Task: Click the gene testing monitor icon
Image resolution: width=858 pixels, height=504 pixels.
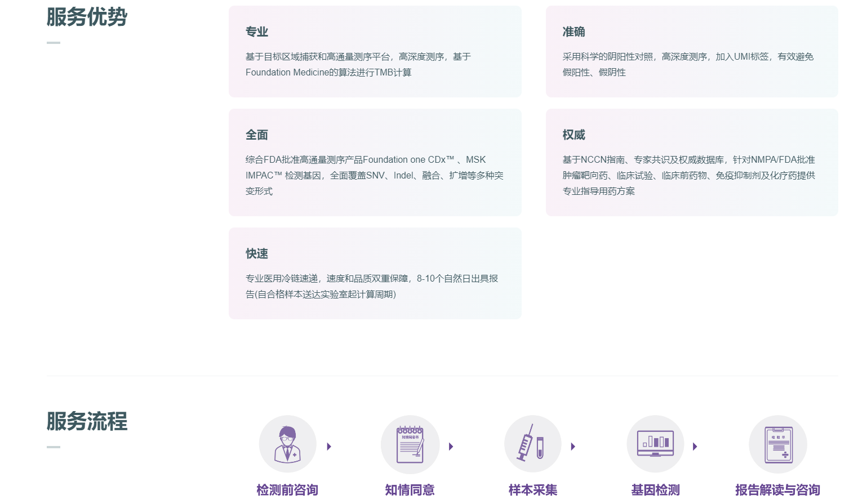Action: pos(655,444)
